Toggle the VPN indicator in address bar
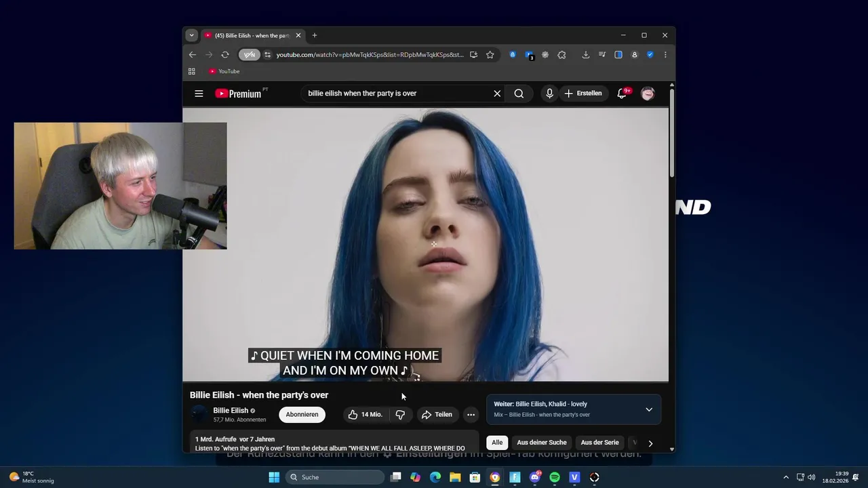The image size is (868, 488). pyautogui.click(x=250, y=55)
